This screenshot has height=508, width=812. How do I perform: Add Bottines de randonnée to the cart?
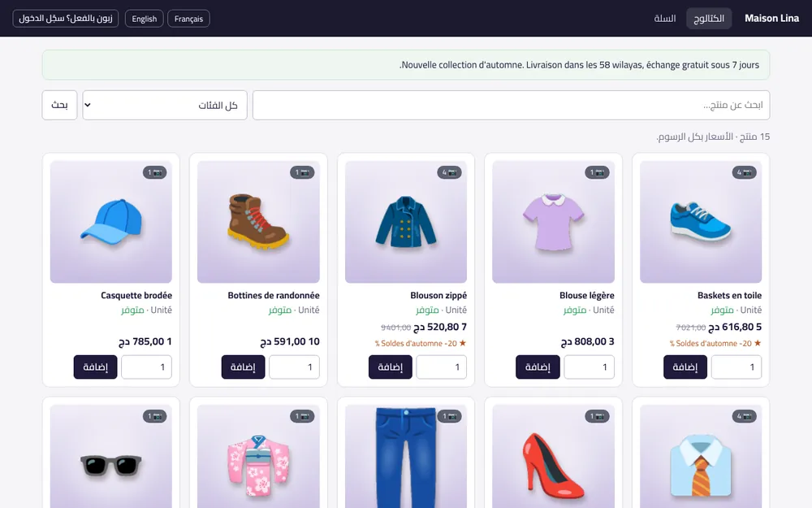pyautogui.click(x=243, y=367)
